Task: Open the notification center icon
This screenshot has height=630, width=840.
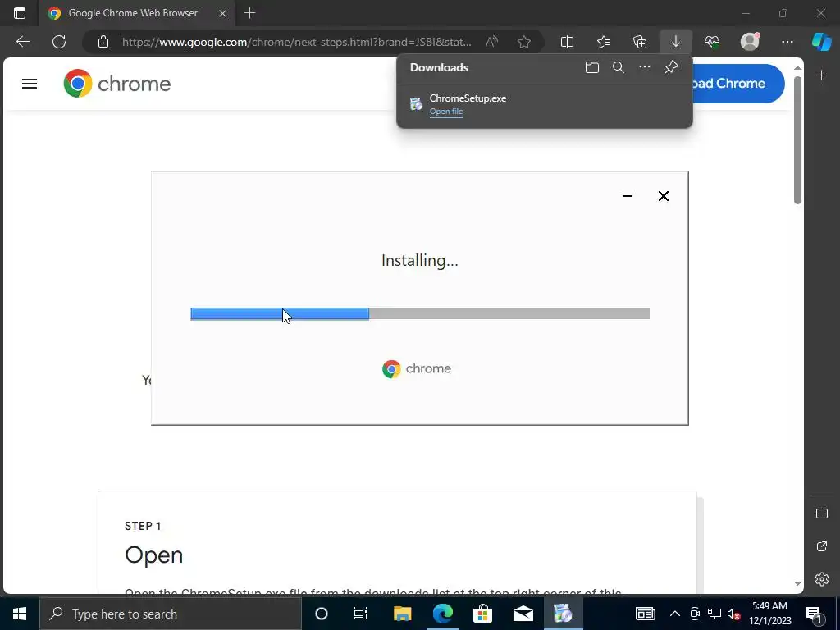Action: (x=814, y=614)
